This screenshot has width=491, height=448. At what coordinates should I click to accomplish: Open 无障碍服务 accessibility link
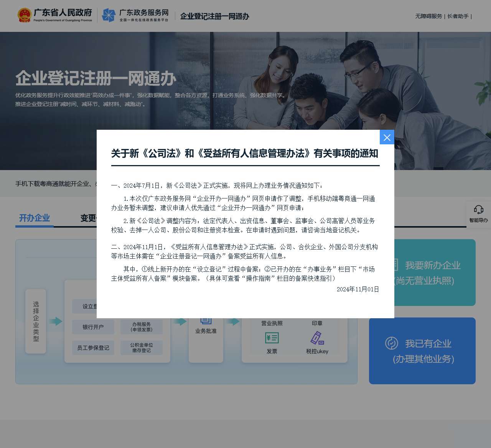[x=428, y=16]
